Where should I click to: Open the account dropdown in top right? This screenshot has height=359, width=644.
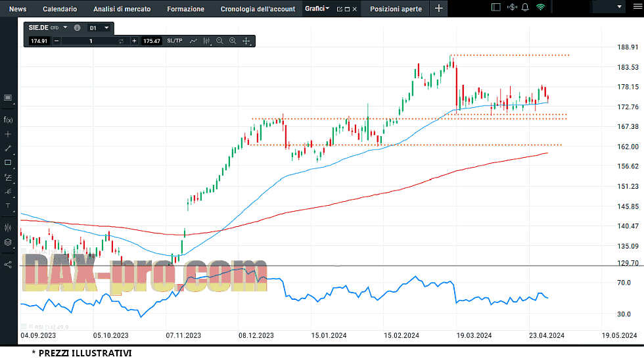[619, 7]
